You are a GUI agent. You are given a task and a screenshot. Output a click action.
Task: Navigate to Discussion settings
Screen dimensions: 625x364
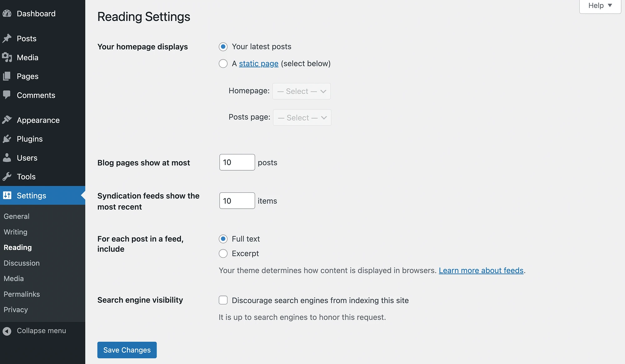(21, 262)
